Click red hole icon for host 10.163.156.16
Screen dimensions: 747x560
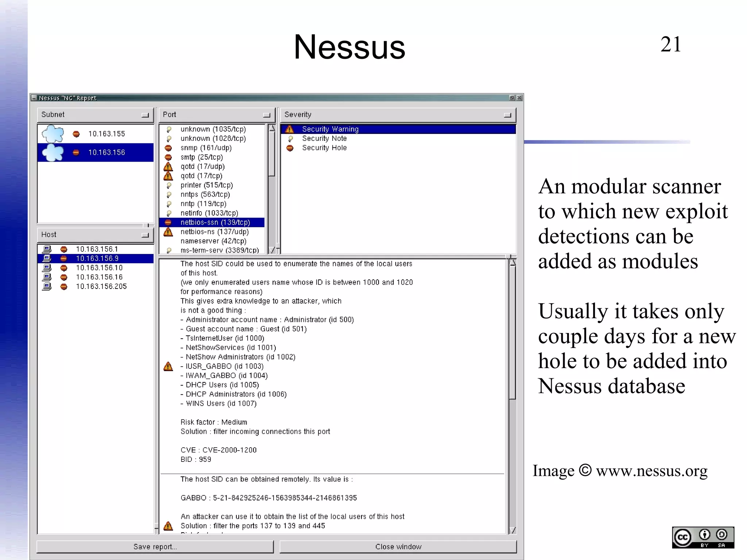coord(64,277)
